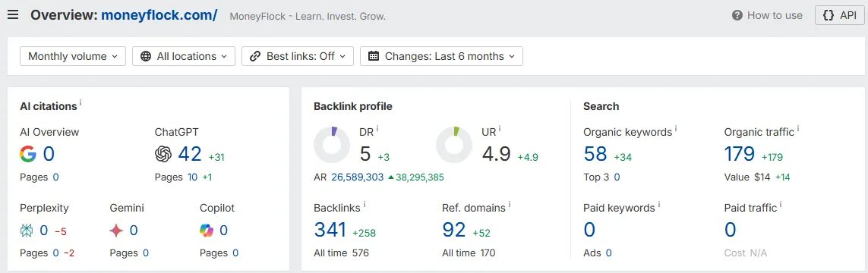868x273 pixels.
Task: Click the Paid traffic count 0
Action: point(730,230)
